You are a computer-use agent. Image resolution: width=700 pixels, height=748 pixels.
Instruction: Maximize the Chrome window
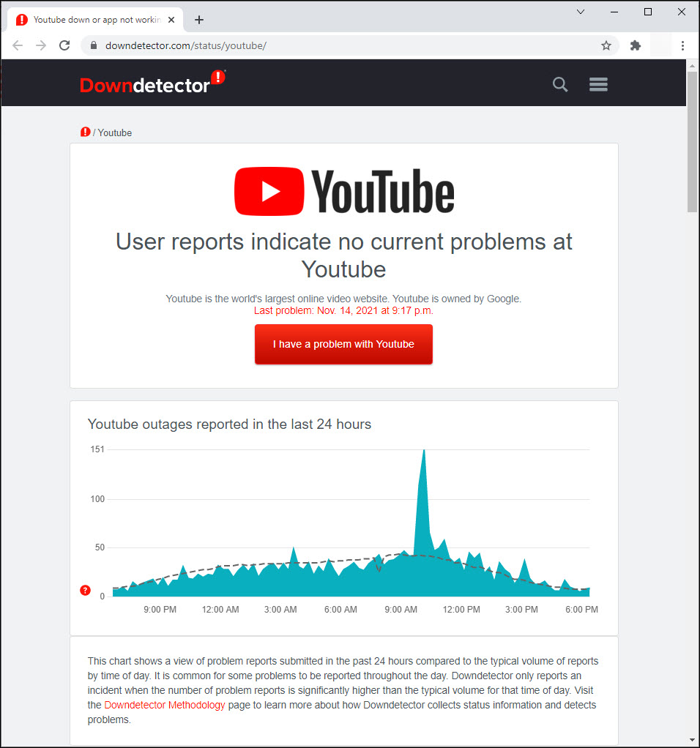647,12
